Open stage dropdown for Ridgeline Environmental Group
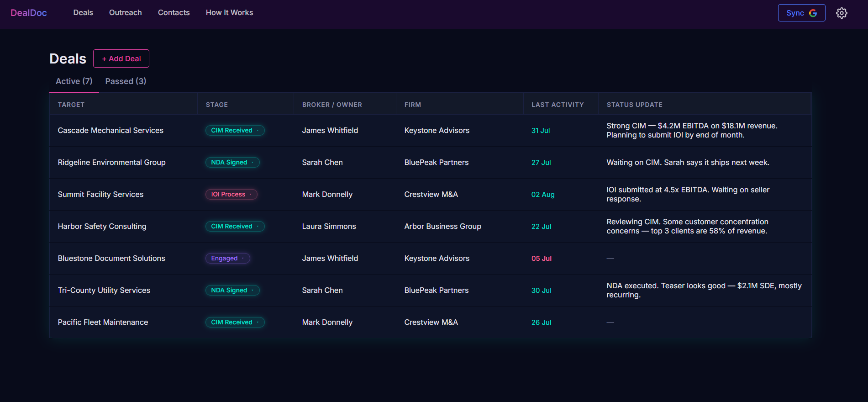 click(x=232, y=162)
